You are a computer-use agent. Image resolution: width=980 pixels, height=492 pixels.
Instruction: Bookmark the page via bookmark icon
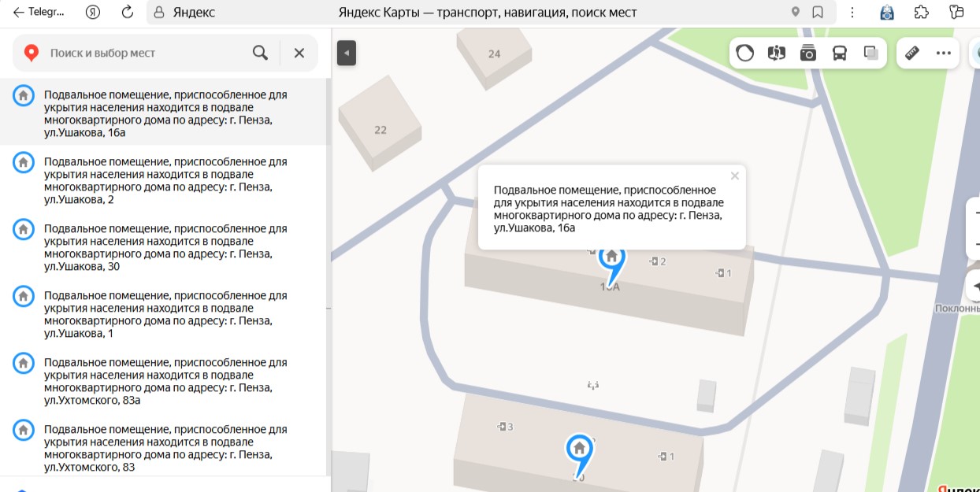(818, 13)
